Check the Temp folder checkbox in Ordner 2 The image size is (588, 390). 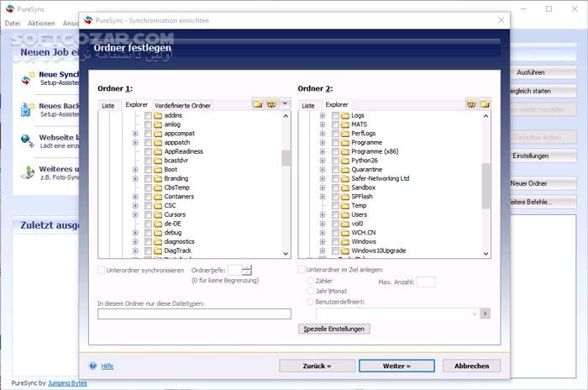click(x=335, y=205)
